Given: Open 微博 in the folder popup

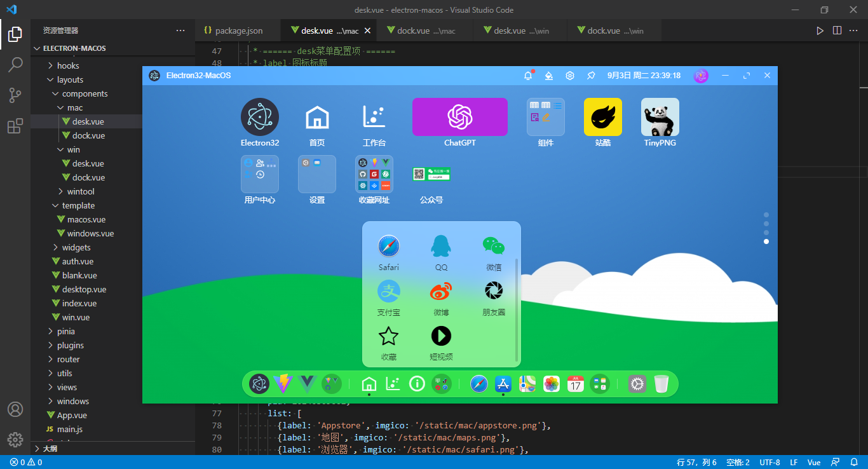Looking at the screenshot, I should pos(441,291).
